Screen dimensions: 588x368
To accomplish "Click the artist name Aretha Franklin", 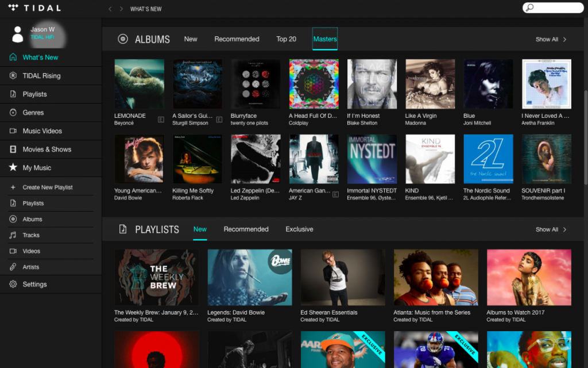I will pyautogui.click(x=537, y=123).
